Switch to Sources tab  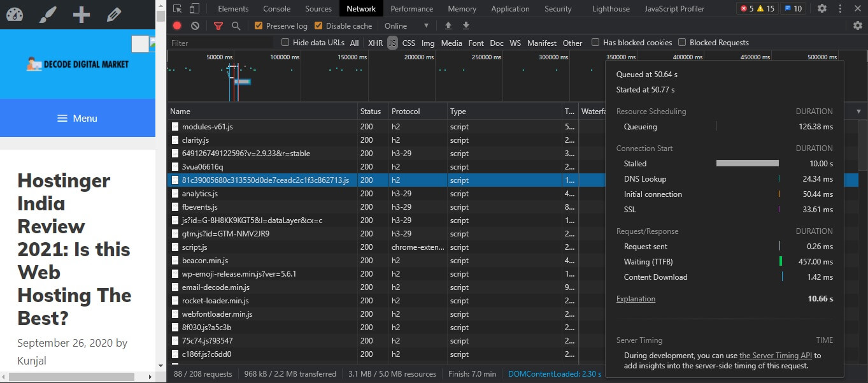point(318,8)
